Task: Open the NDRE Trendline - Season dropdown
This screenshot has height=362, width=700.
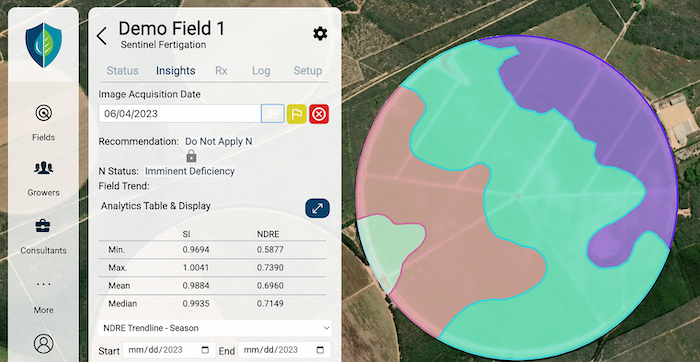Action: tap(215, 328)
